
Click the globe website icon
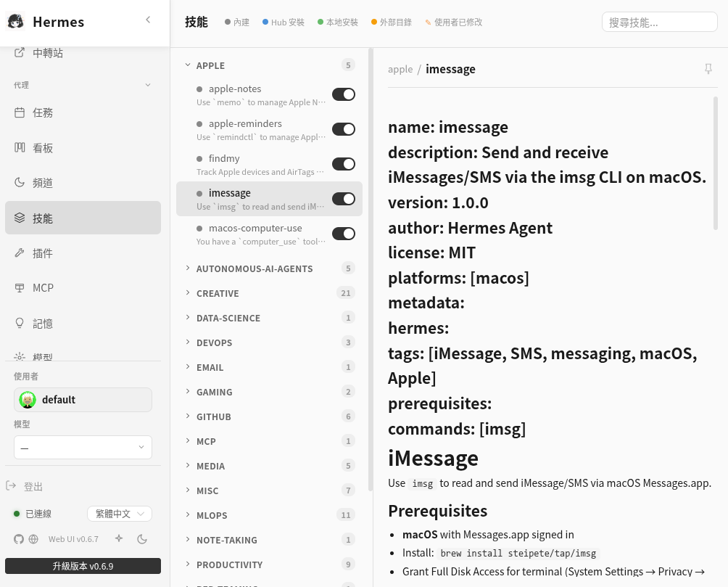[x=33, y=539]
